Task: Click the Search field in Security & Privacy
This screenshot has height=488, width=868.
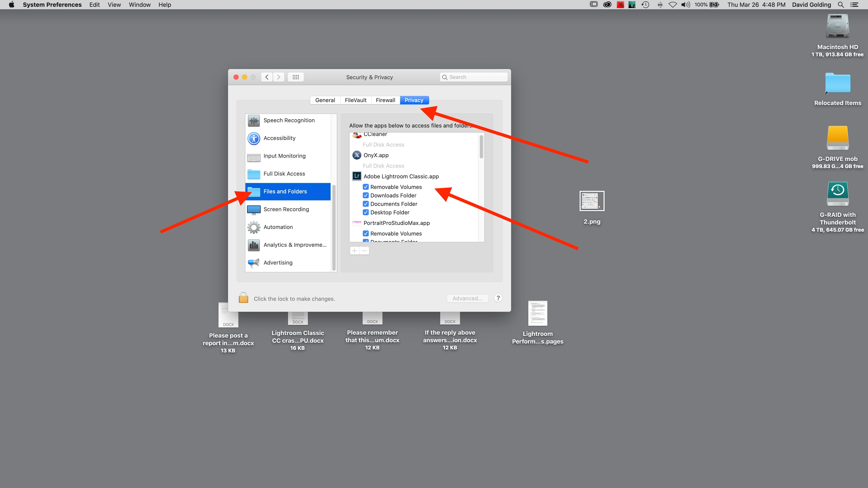Action: [473, 77]
